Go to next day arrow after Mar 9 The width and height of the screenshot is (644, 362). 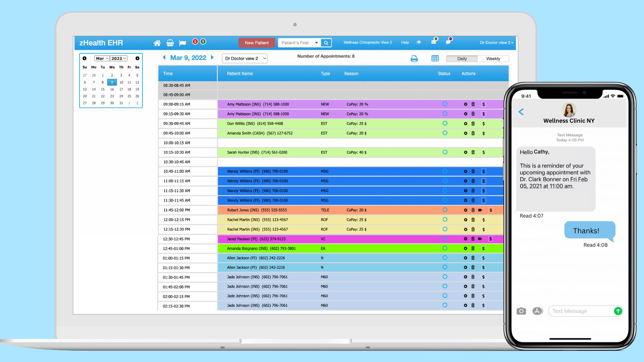[x=212, y=57]
